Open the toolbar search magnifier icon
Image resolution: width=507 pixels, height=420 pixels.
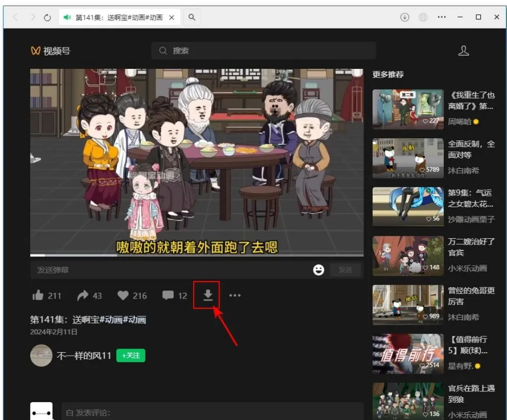(192, 17)
